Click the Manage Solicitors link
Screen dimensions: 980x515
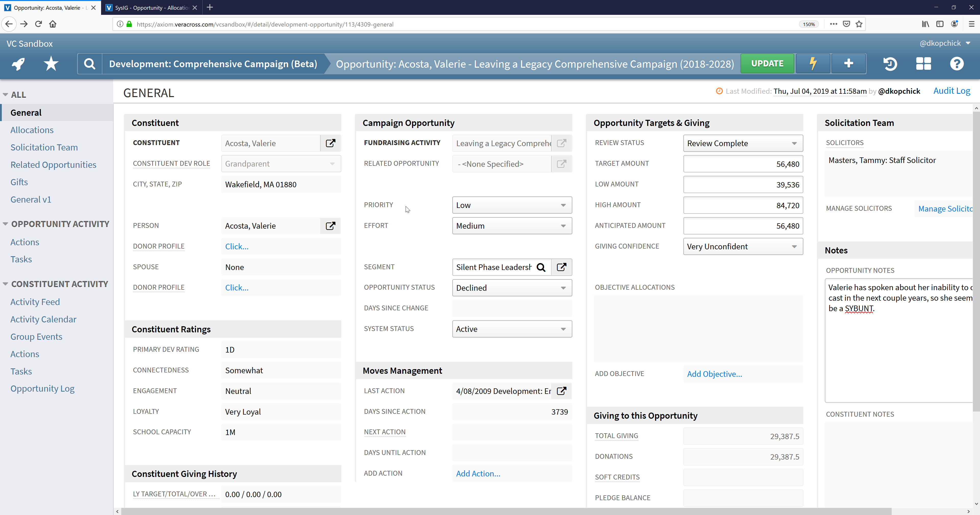(x=945, y=209)
